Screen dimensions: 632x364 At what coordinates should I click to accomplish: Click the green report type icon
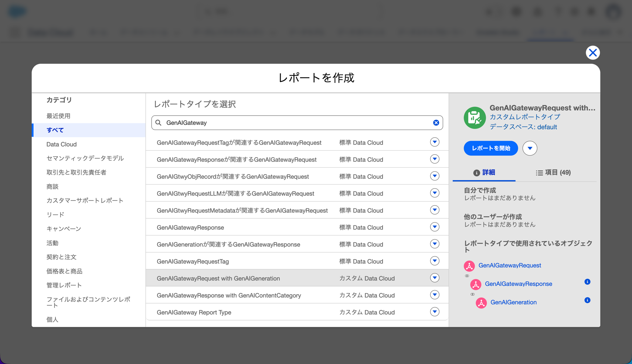[475, 118]
